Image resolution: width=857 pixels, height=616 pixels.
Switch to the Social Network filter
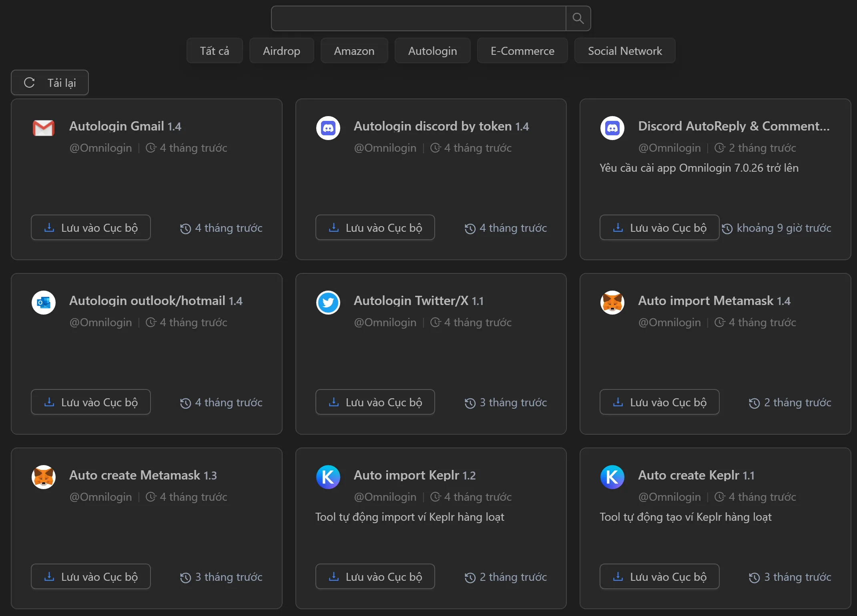pyautogui.click(x=624, y=51)
